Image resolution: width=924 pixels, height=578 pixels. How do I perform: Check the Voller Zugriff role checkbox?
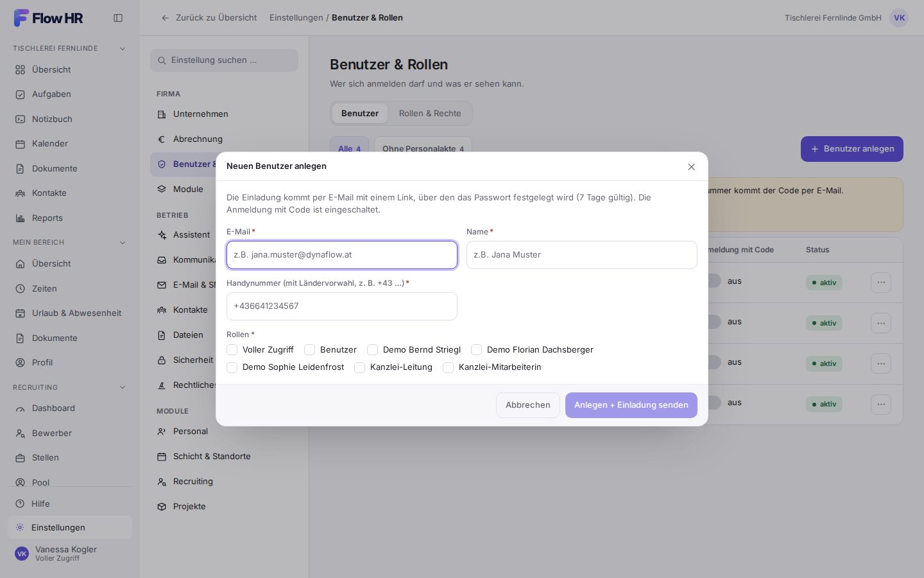[x=232, y=350]
